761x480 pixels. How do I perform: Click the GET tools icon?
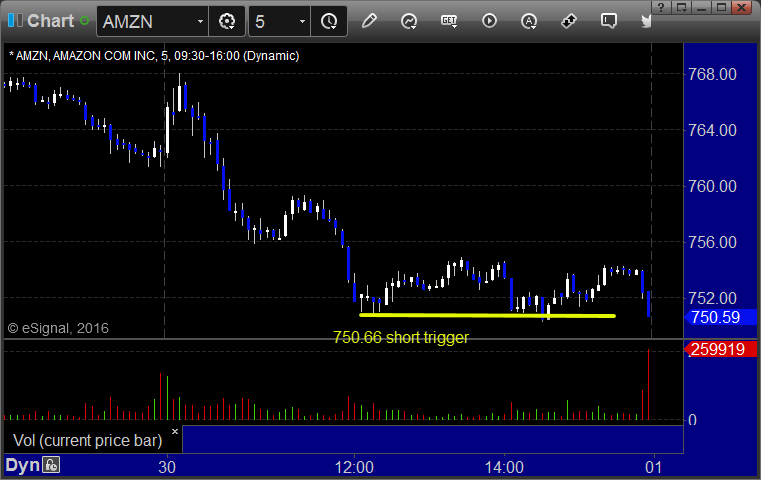[449, 21]
